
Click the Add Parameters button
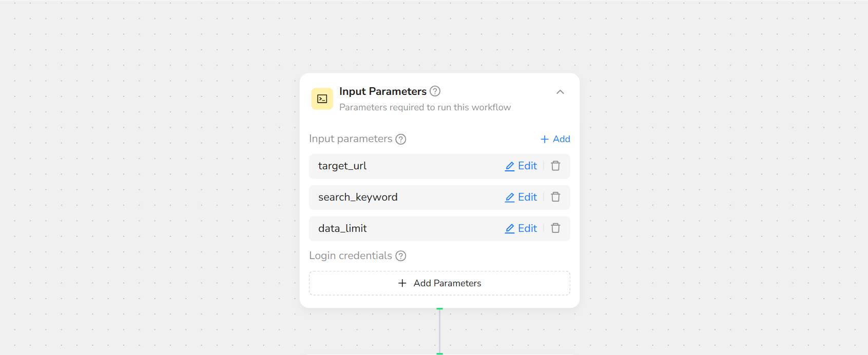(x=439, y=283)
